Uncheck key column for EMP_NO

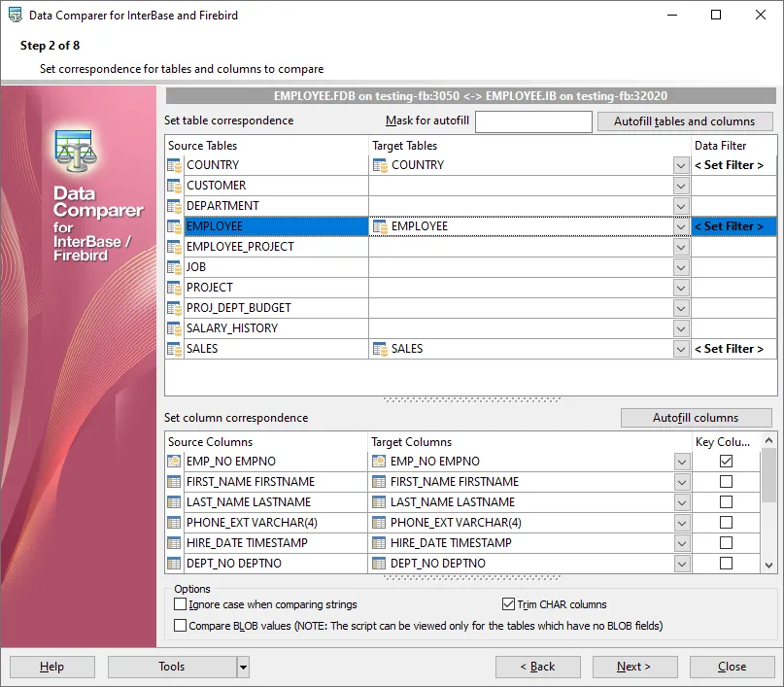(726, 461)
